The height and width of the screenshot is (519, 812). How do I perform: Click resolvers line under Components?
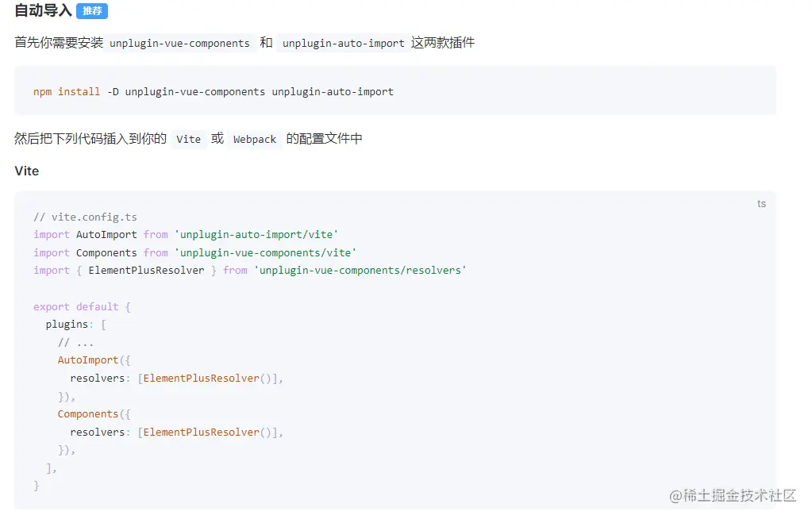(176, 432)
